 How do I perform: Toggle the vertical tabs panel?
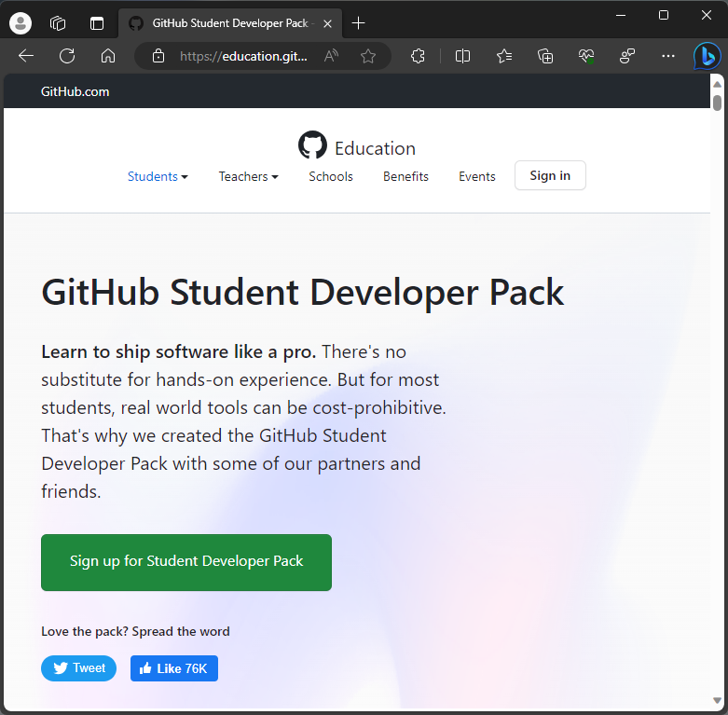point(97,23)
